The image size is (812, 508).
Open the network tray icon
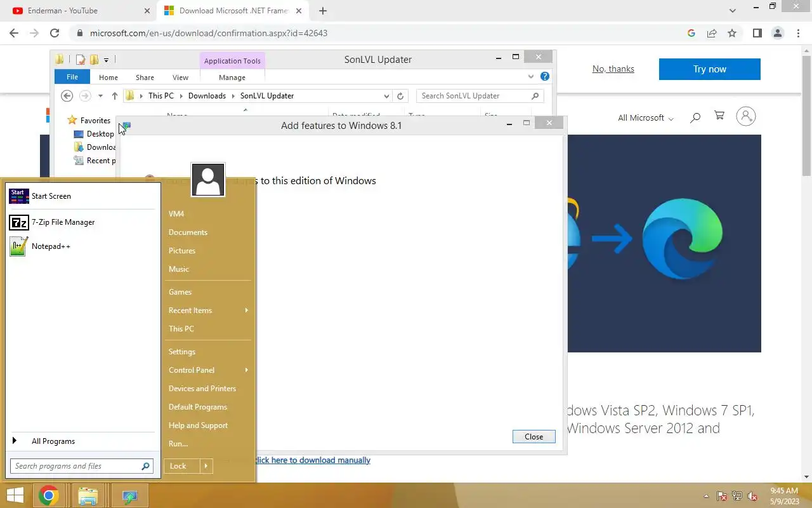click(737, 497)
